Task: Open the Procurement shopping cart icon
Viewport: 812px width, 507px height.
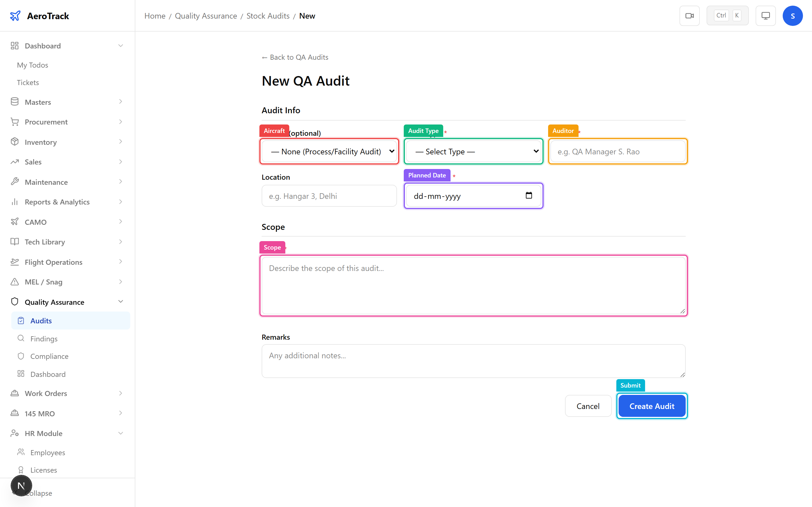Action: point(15,122)
